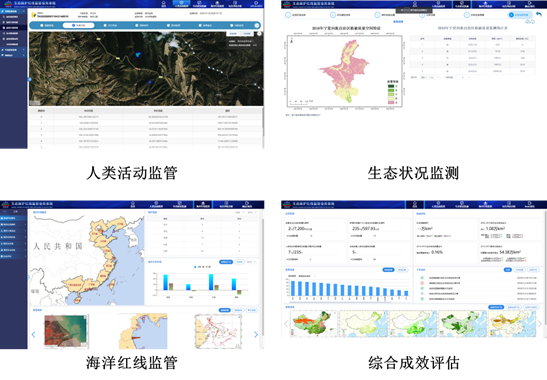Screen dimensions: 547x380
Task: Click the right gallery arrow in 海洋红线监管 screen
Action: coord(256,334)
